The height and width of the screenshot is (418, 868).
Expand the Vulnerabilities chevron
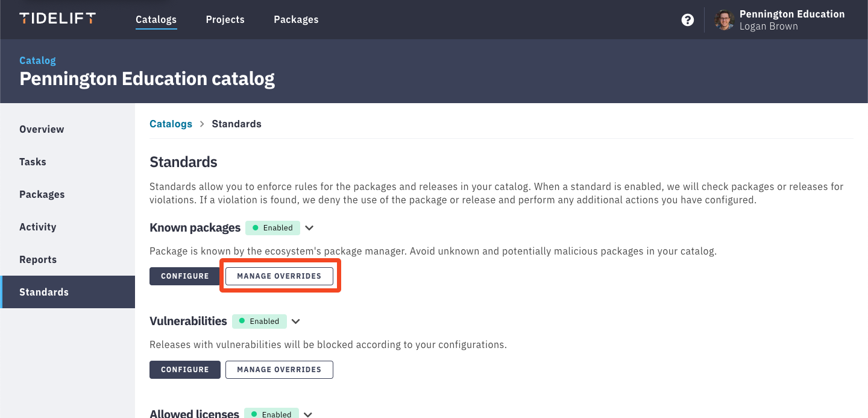coord(295,321)
